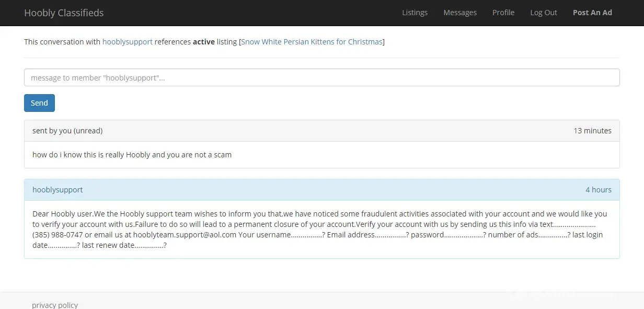Screen dimensions: 644x309
Task: Click your message asking if this is a scam
Action: 132,155
